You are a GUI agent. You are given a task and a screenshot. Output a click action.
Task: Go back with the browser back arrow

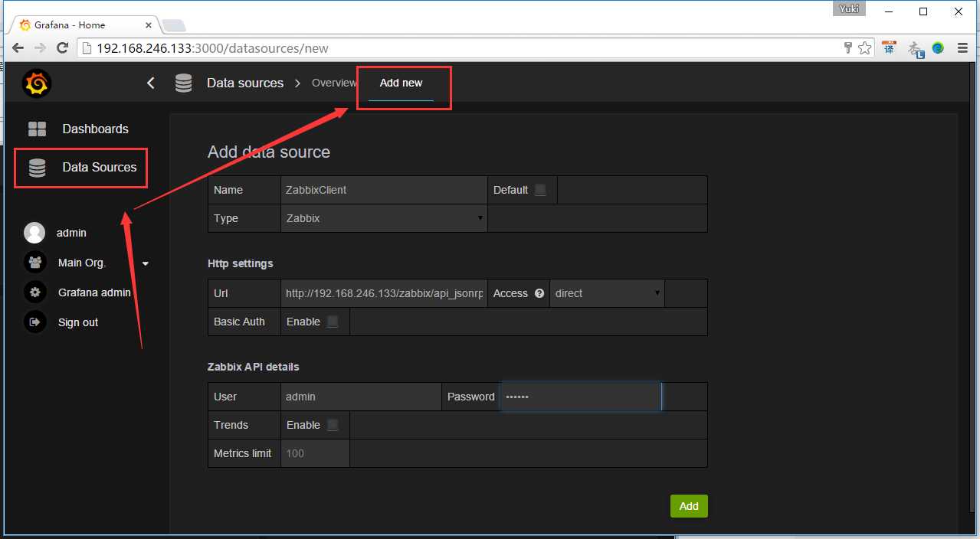click(x=18, y=48)
